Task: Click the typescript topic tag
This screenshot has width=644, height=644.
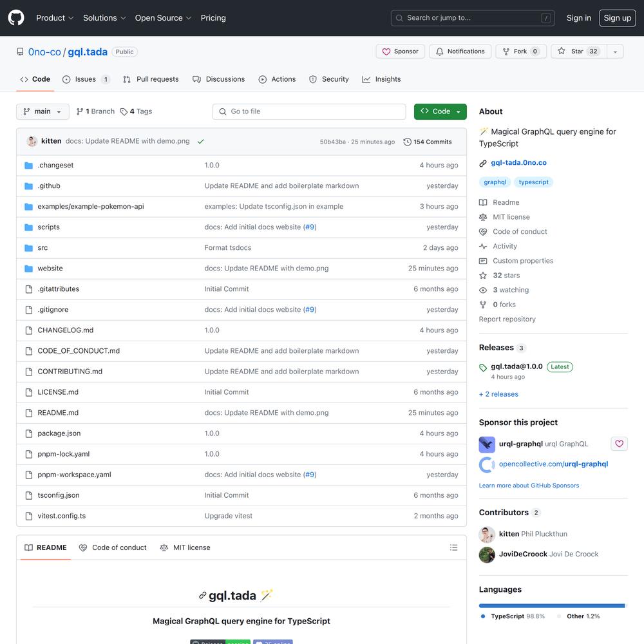Action: pyautogui.click(x=533, y=182)
